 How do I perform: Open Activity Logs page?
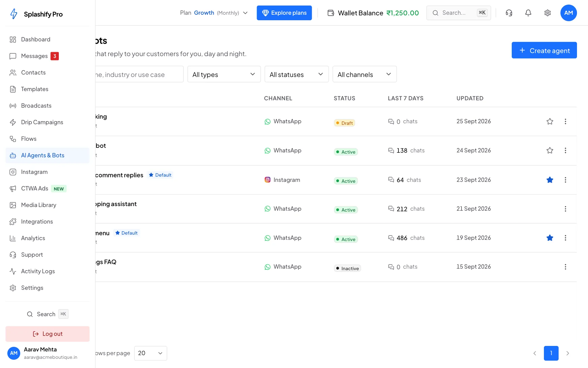click(47, 271)
